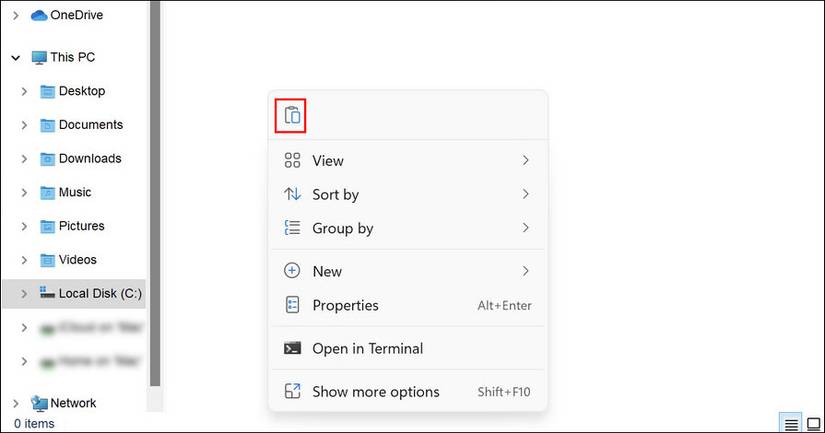Screen dimensions: 825x433
Task: Click the OneDrive cloud icon
Action: pyautogui.click(x=39, y=16)
